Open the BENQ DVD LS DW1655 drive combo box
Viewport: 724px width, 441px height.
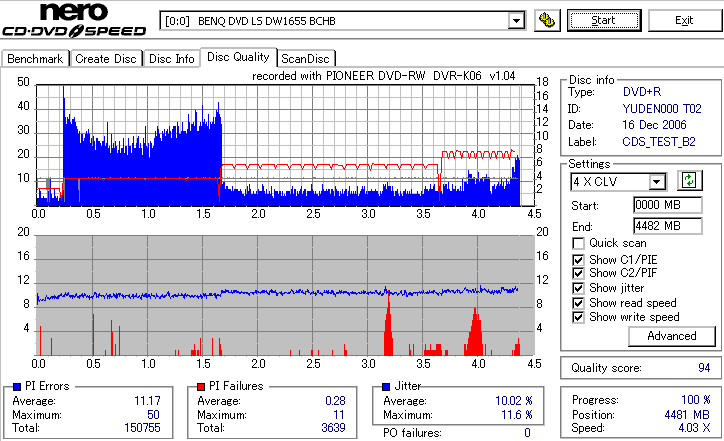pyautogui.click(x=342, y=21)
